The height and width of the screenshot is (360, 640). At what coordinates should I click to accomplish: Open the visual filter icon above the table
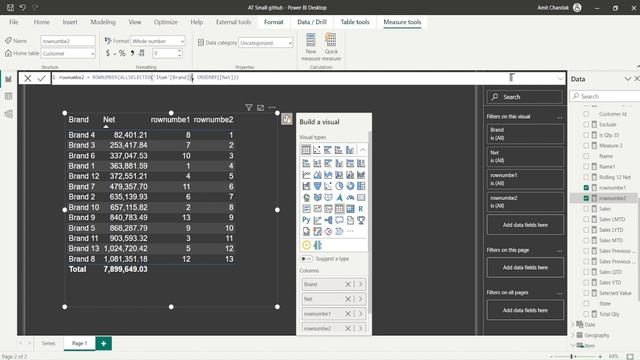[249, 107]
